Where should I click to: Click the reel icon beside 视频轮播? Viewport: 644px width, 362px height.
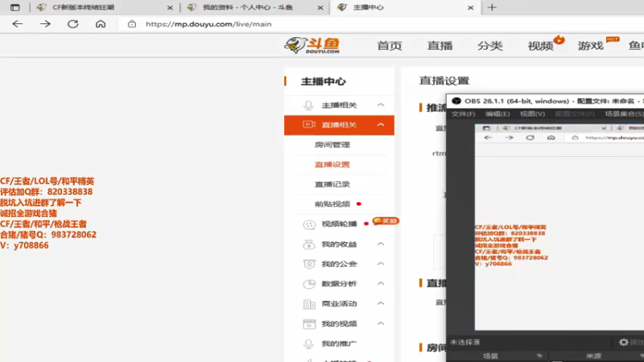point(309,224)
